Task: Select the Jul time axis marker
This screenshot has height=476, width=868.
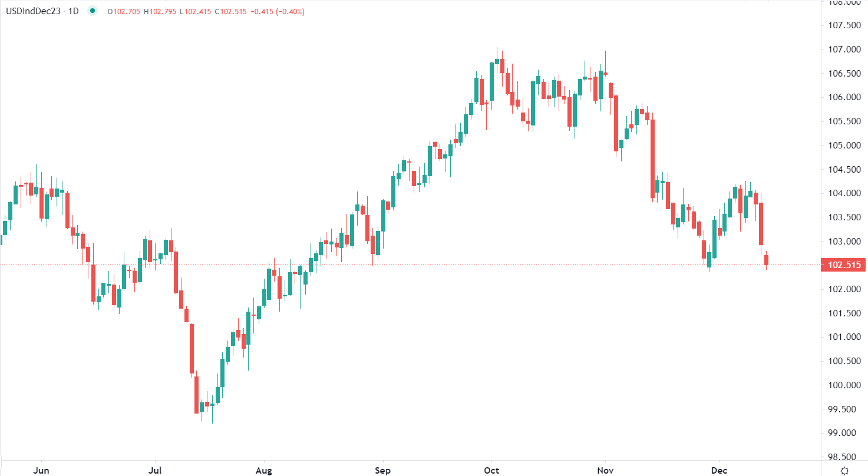Action: 155,470
